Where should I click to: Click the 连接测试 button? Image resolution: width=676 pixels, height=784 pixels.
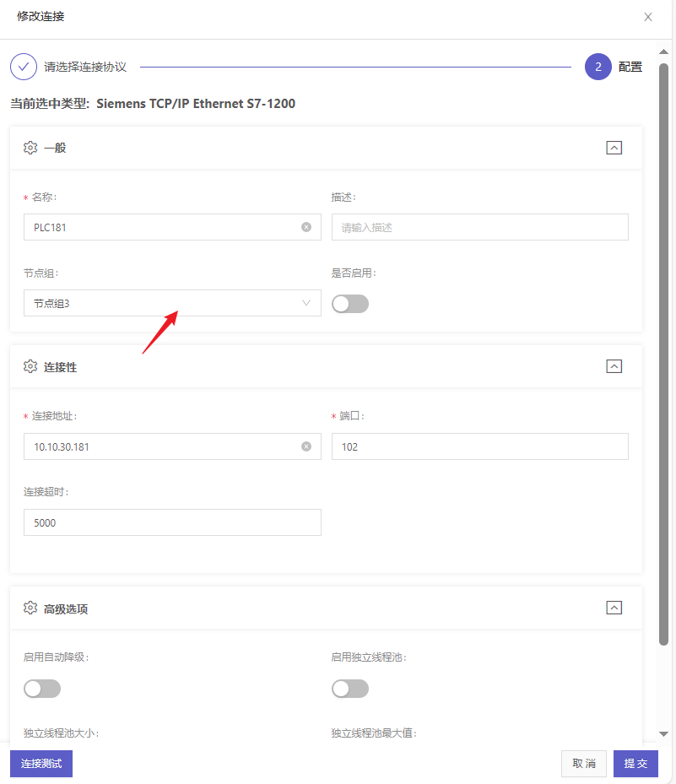click(41, 764)
